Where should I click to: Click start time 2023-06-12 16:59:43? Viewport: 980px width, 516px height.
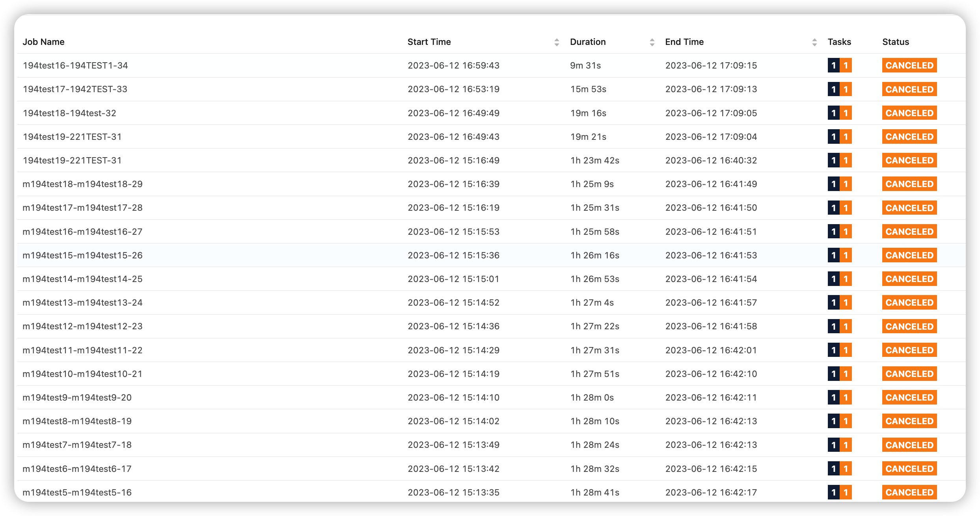tap(453, 65)
